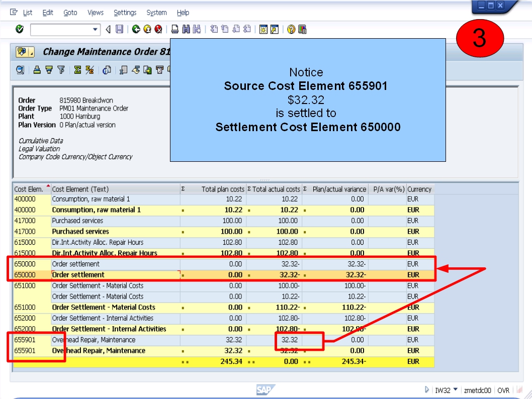
Task: Expand the status bar triangle
Action: tap(427, 390)
